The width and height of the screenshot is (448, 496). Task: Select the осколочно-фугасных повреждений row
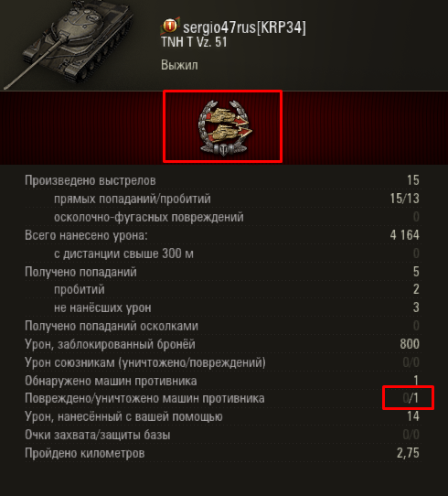point(222,217)
